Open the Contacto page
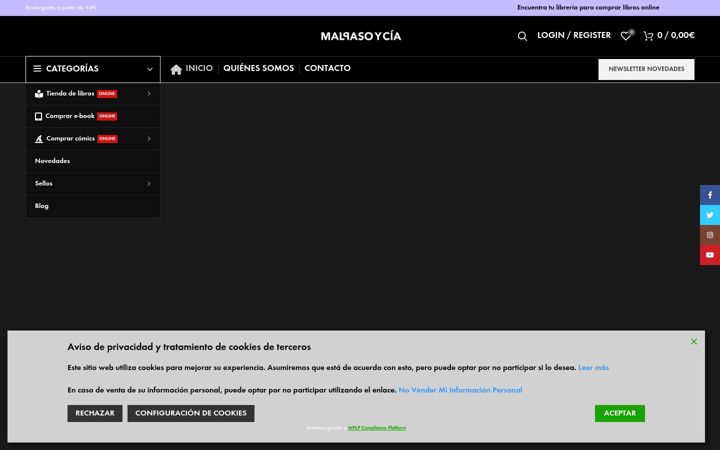 327,68
